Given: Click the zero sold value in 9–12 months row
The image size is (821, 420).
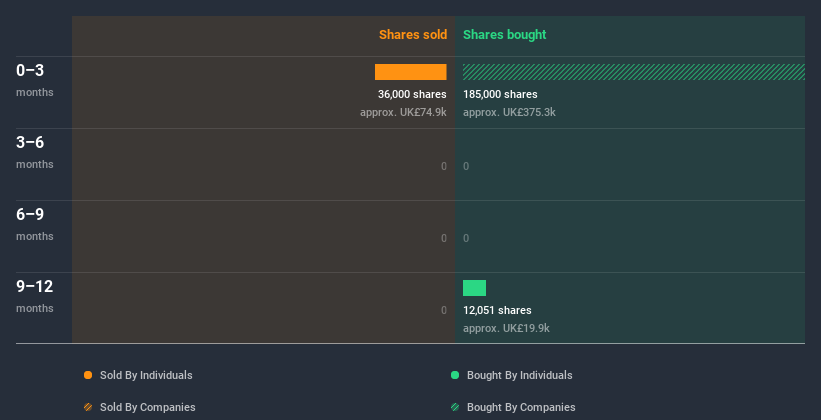Looking at the screenshot, I should [x=444, y=311].
